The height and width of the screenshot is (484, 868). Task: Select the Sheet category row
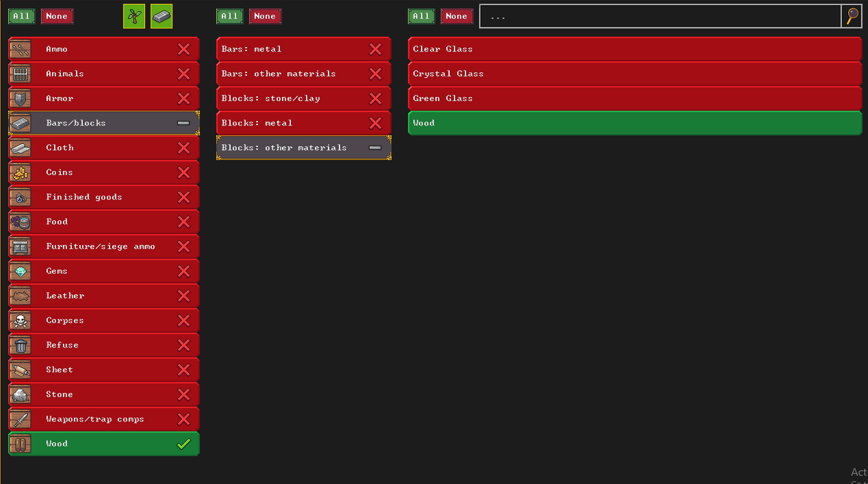pos(104,370)
